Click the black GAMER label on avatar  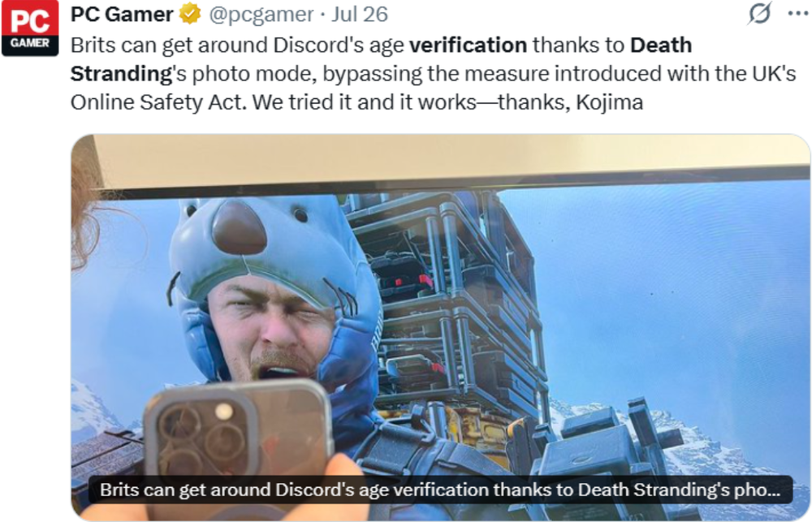pyautogui.click(x=30, y=45)
